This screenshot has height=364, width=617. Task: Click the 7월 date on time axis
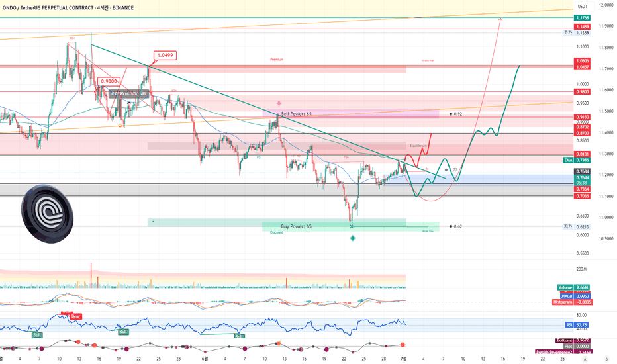(404, 359)
